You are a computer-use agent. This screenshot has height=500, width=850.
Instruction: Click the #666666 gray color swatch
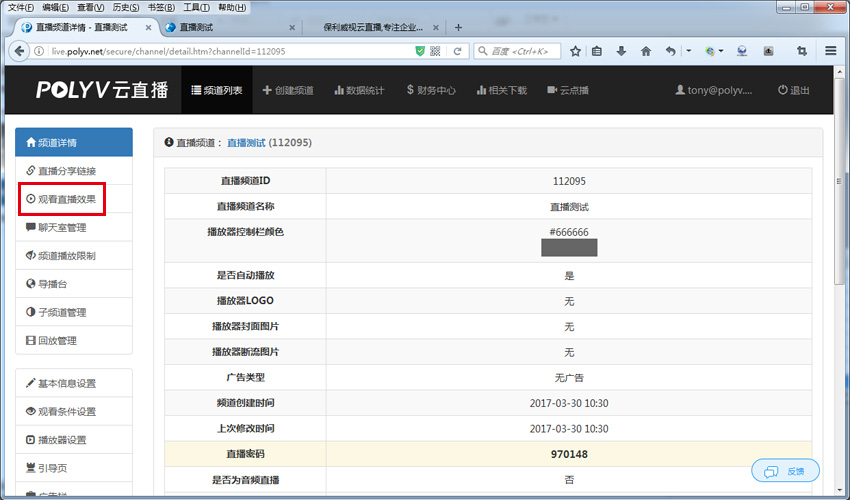pyautogui.click(x=568, y=247)
